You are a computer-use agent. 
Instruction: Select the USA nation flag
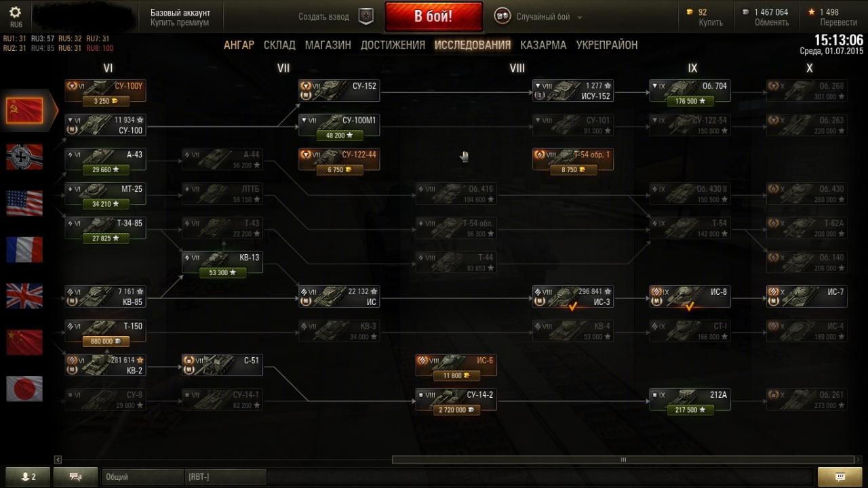point(24,203)
